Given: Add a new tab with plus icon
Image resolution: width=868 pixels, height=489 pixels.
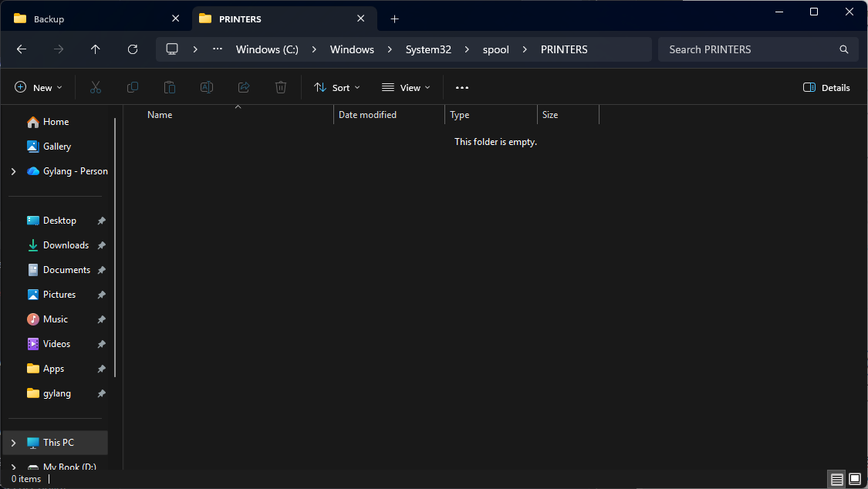Looking at the screenshot, I should (395, 19).
